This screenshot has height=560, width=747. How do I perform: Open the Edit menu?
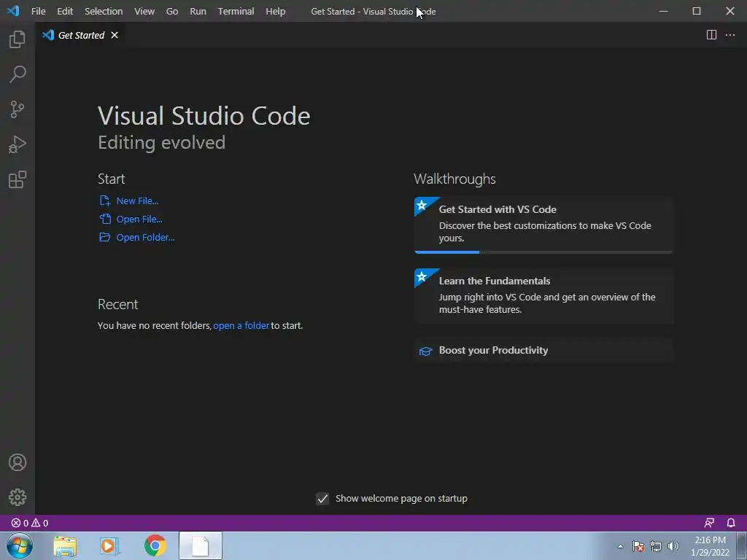point(65,11)
